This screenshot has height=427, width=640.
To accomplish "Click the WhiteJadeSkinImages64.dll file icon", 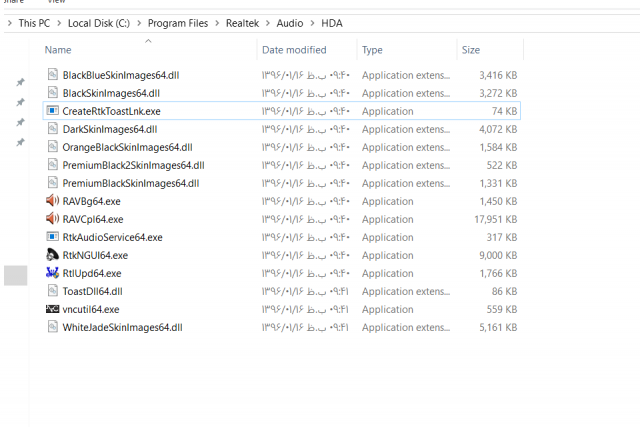I will pos(53,327).
